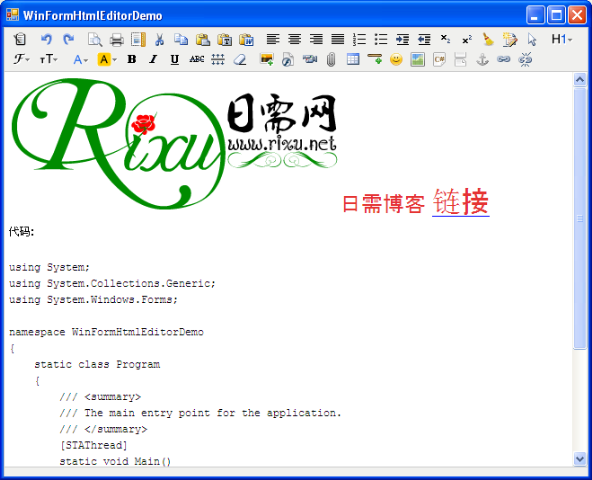592x480 pixels.
Task: Open the font family dropdown
Action: [21, 59]
